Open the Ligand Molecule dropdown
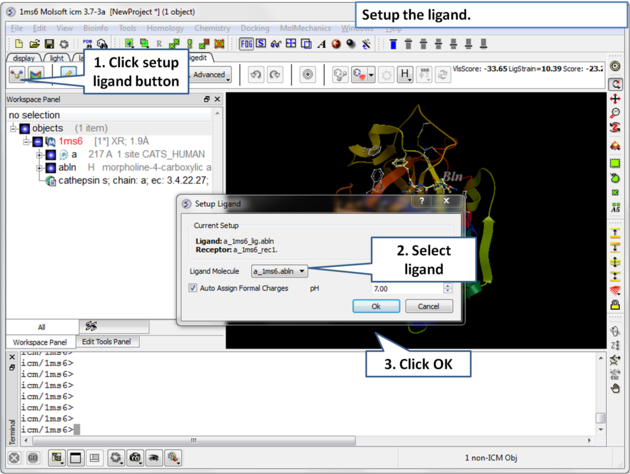This screenshot has width=630, height=474. click(x=280, y=271)
